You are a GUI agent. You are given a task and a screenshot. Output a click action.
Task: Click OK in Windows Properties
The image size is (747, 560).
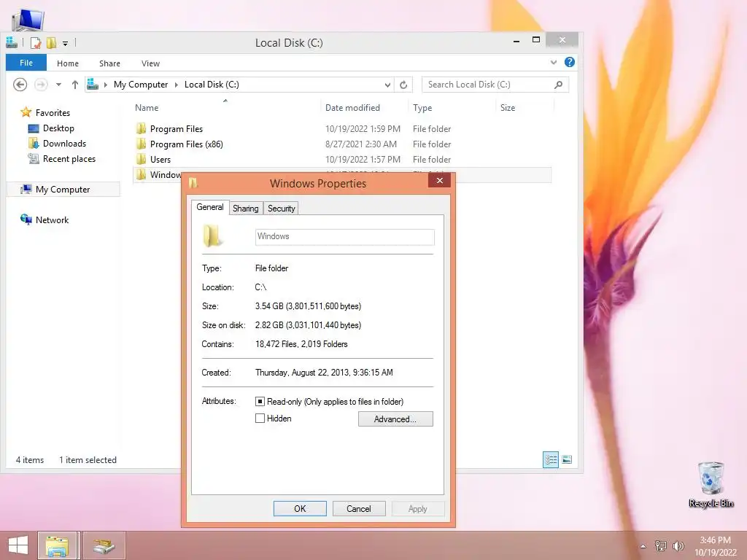[x=300, y=508]
